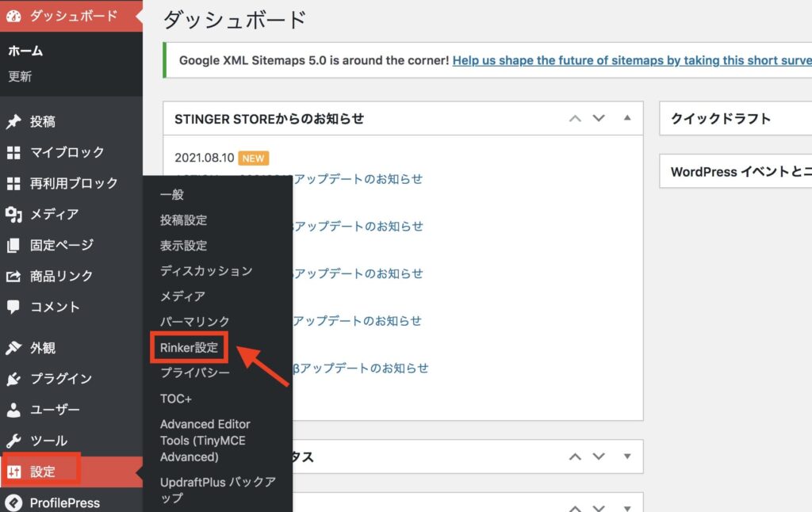Select Rinker設定 in settings flyout
This screenshot has height=512, width=812.
[x=189, y=348]
